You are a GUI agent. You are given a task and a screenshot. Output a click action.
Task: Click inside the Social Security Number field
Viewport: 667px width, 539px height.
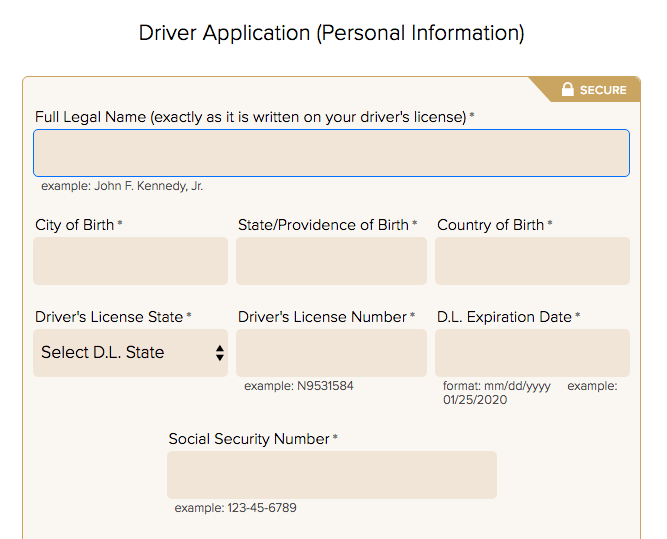click(332, 475)
